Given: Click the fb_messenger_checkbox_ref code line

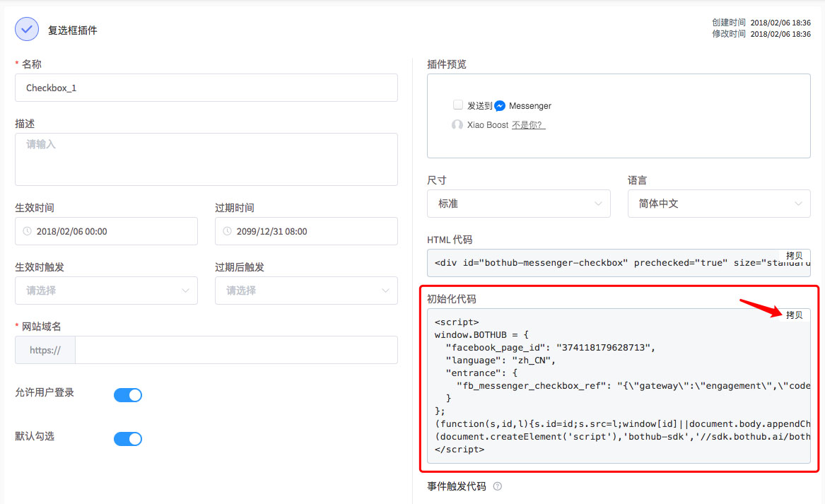Looking at the screenshot, I should pyautogui.click(x=633, y=386).
